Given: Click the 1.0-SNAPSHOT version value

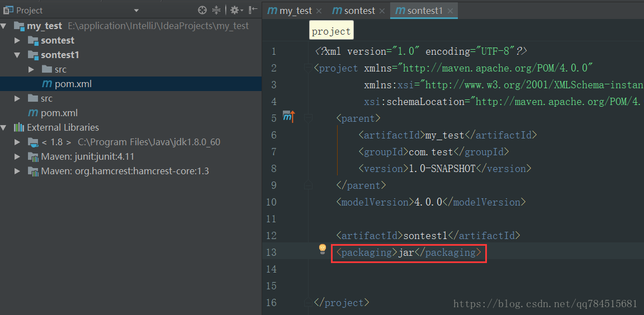Looking at the screenshot, I should click(x=442, y=169).
